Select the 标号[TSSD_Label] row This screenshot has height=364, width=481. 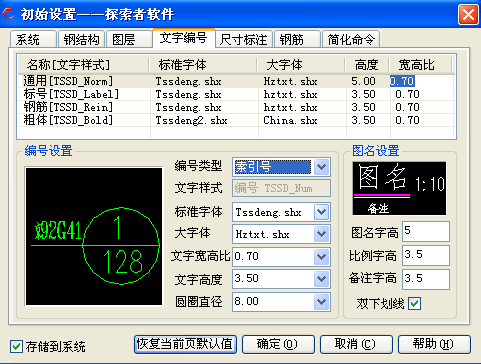tap(236, 94)
